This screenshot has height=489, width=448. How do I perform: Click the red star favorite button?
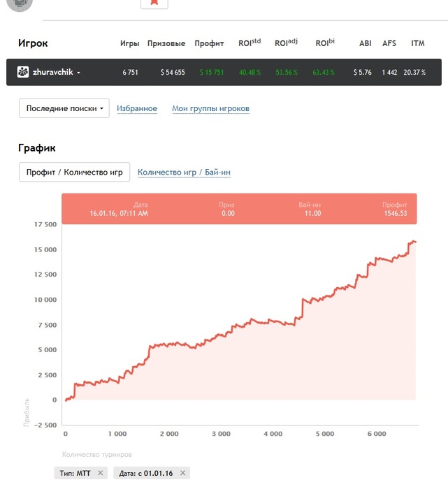(x=154, y=3)
